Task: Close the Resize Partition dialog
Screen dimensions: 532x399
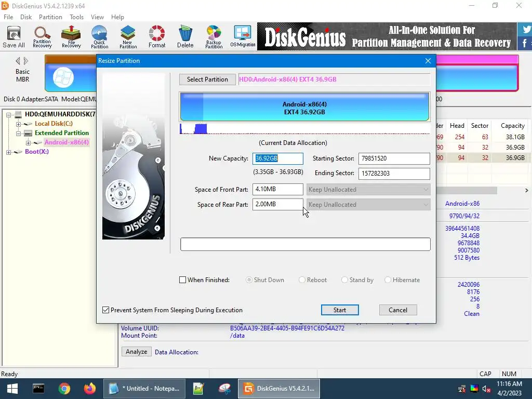Action: (428, 61)
